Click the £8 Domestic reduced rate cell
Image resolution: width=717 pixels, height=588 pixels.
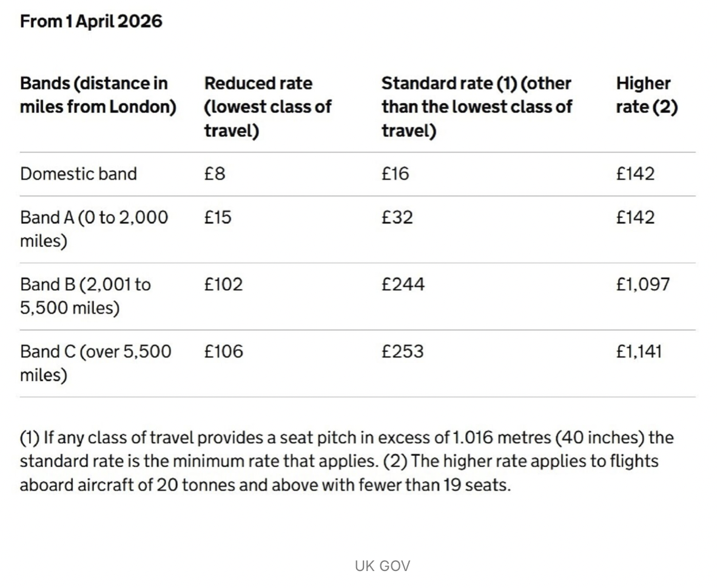215,174
